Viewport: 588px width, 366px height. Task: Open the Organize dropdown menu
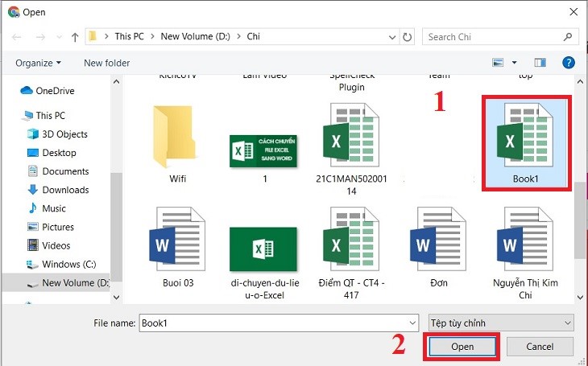38,63
